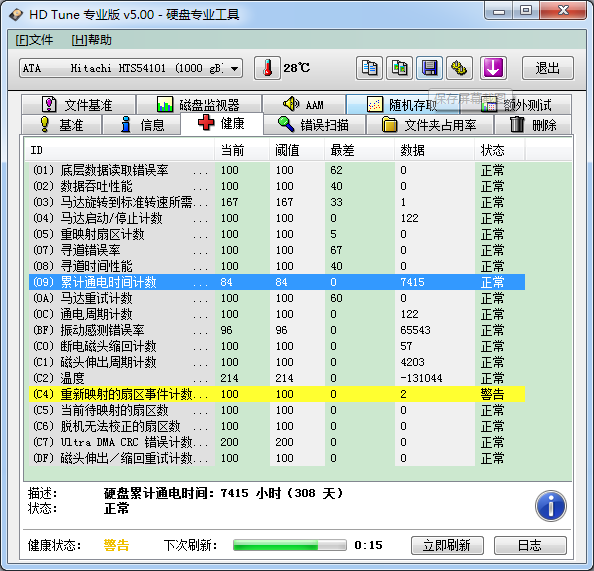
Task: Select row (C7) Ultra DMA CRC 错误计数
Action: (277, 442)
